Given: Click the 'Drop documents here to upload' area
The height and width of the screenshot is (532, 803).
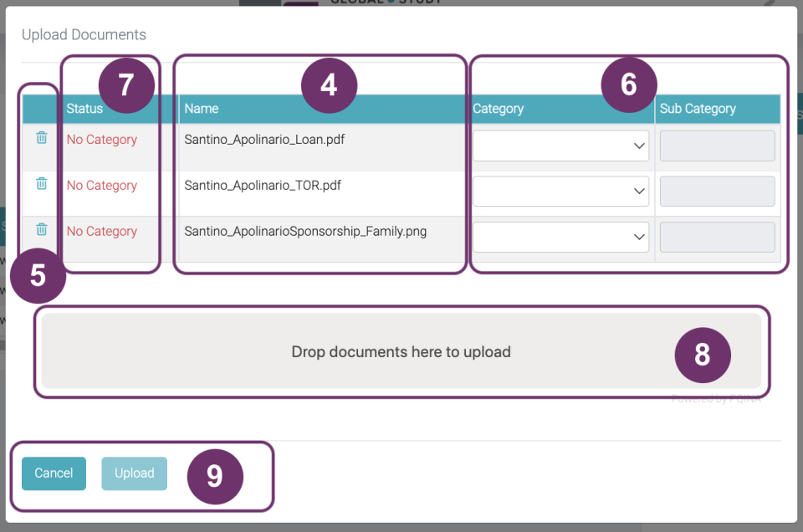Looking at the screenshot, I should coord(401,351).
